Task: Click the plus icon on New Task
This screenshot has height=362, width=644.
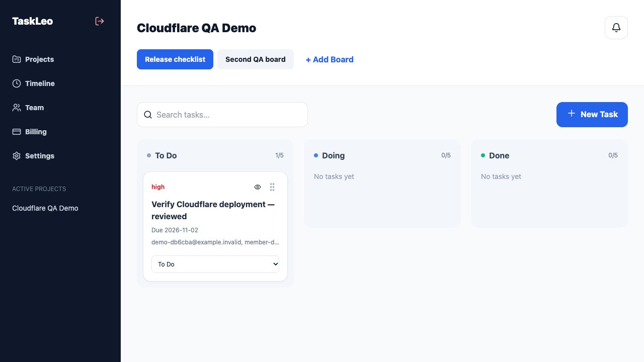Action: [x=572, y=114]
